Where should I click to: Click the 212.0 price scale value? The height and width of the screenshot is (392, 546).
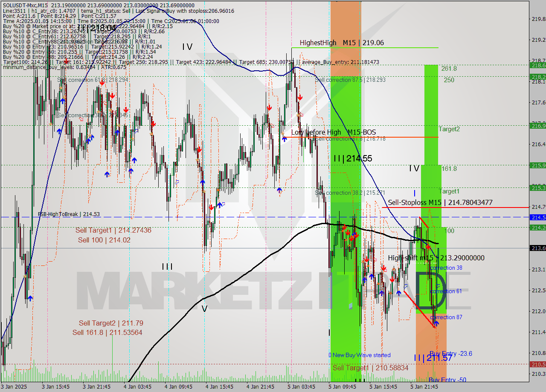[x=538, y=311]
